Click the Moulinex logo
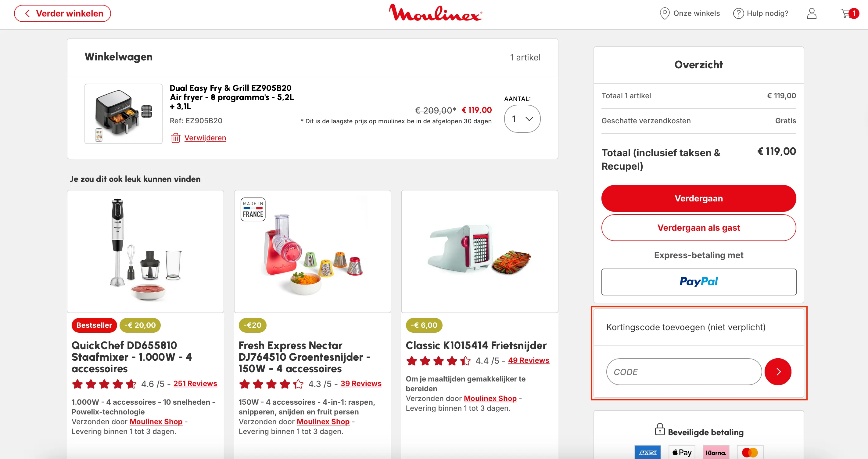Viewport: 868px width, 459px height. [435, 13]
